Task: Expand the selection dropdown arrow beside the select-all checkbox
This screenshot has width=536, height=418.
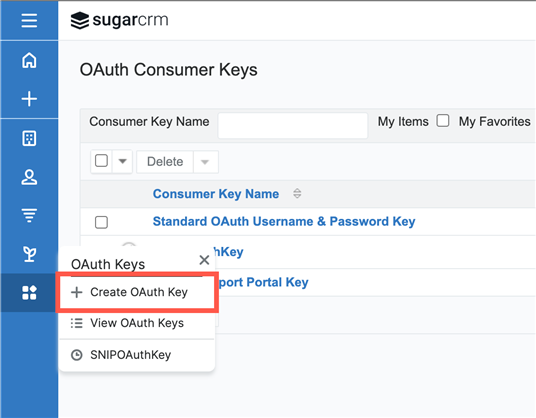Action: (x=122, y=161)
